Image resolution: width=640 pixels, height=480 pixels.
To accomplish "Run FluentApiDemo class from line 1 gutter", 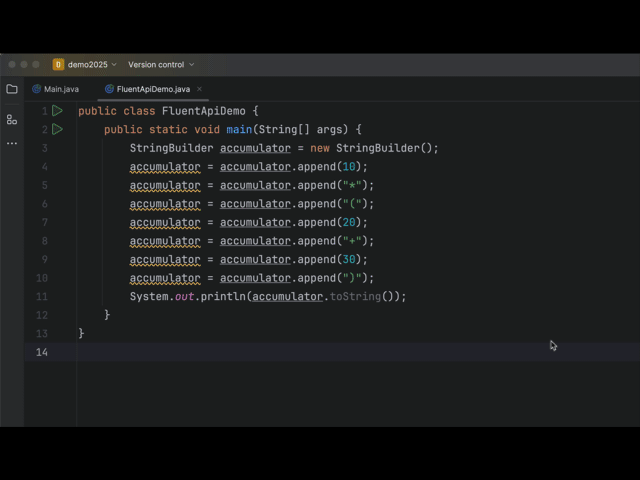I will click(x=58, y=111).
